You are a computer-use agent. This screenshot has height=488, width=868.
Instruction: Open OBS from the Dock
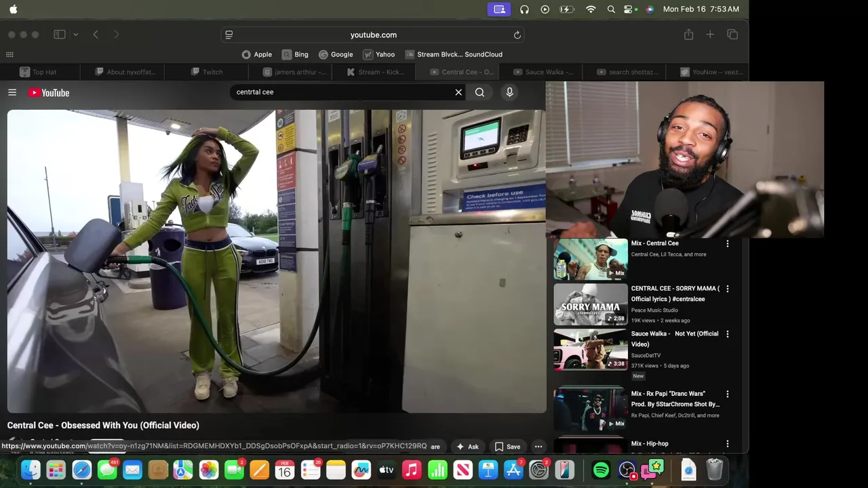(x=627, y=470)
